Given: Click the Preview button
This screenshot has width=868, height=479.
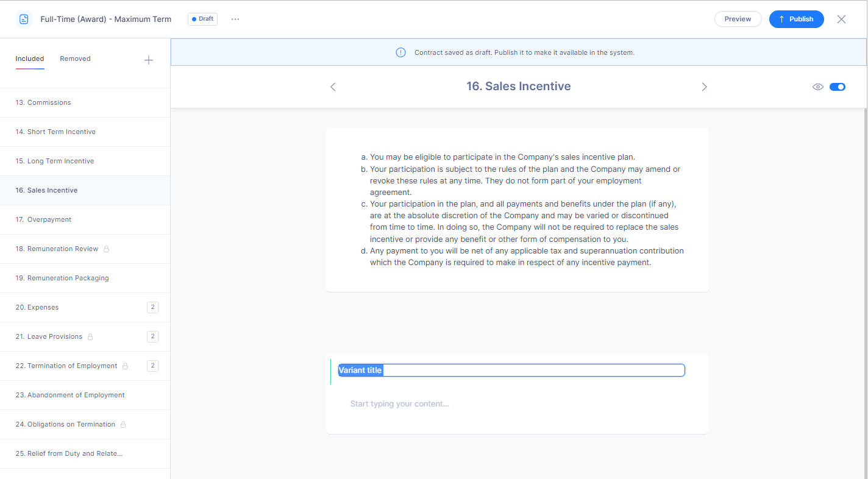Looking at the screenshot, I should tap(738, 19).
